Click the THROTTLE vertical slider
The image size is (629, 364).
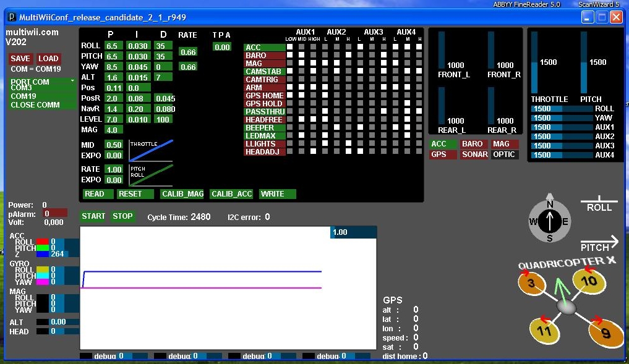[534, 62]
